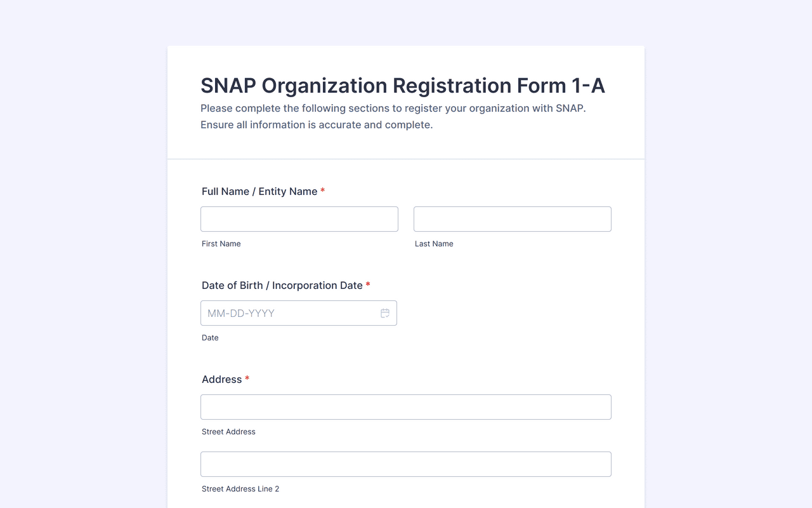Click the "Please complete the following sections" sentence
812x508 pixels.
pyautogui.click(x=393, y=108)
